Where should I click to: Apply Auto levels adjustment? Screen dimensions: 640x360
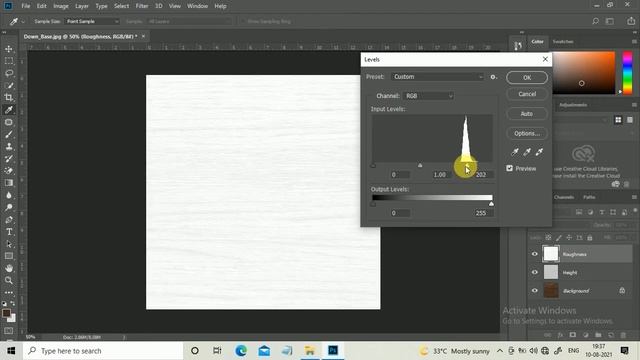(527, 114)
